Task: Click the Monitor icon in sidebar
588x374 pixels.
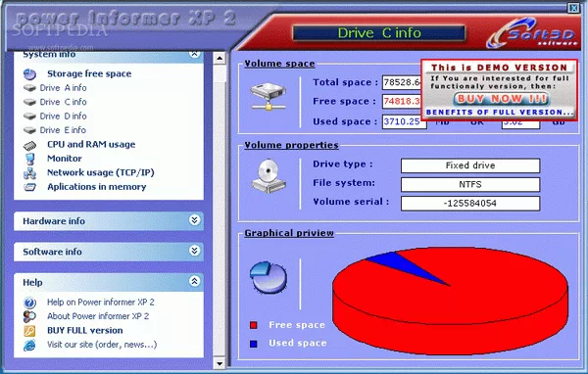Action: click(x=30, y=159)
